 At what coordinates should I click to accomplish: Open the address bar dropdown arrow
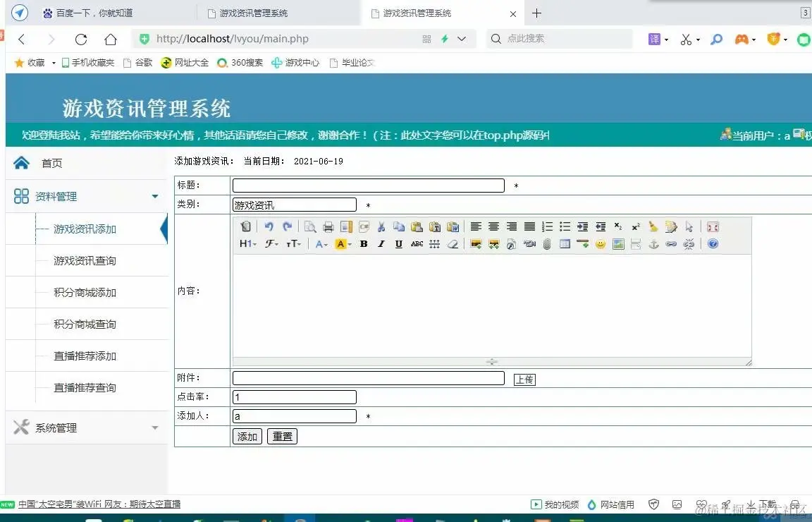pos(462,39)
